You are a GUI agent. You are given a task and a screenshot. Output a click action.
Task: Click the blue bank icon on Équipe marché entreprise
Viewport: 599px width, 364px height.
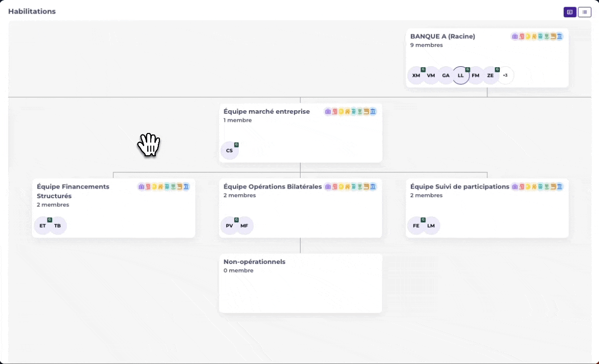point(373,111)
